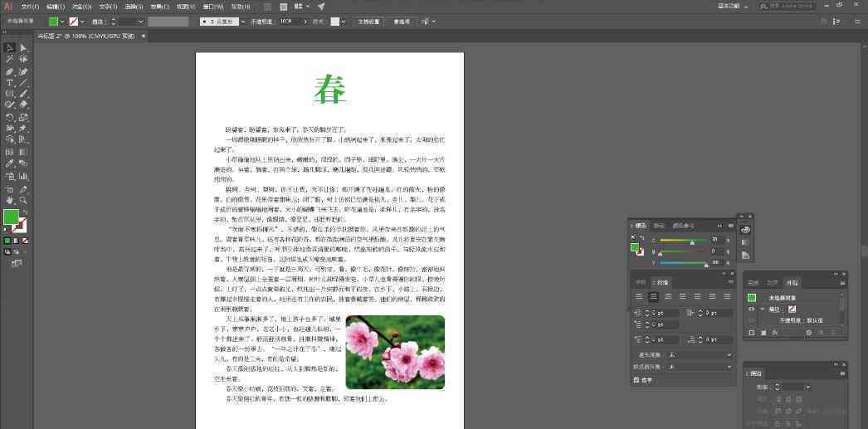Screen dimensions: 868x429
Task: Select the Blend tool
Action: pyautogui.click(x=23, y=163)
